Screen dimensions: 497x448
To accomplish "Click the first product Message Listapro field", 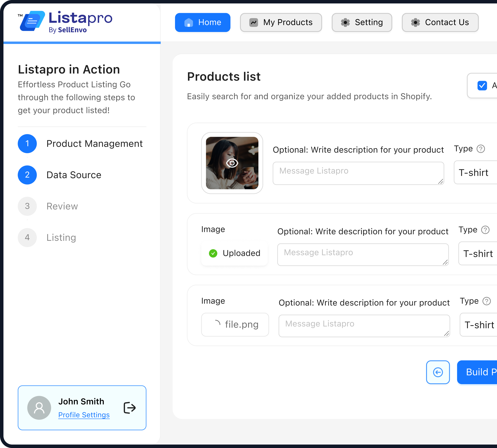I will [x=358, y=173].
